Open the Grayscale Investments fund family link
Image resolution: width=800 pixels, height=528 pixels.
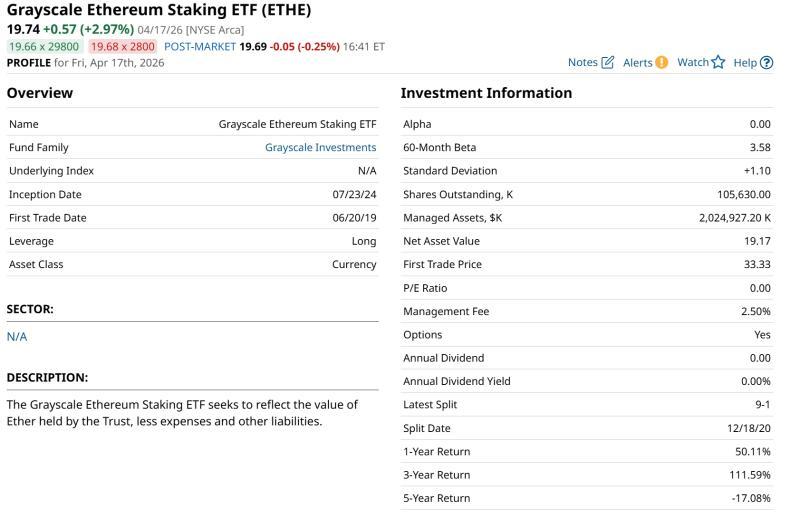coord(320,148)
